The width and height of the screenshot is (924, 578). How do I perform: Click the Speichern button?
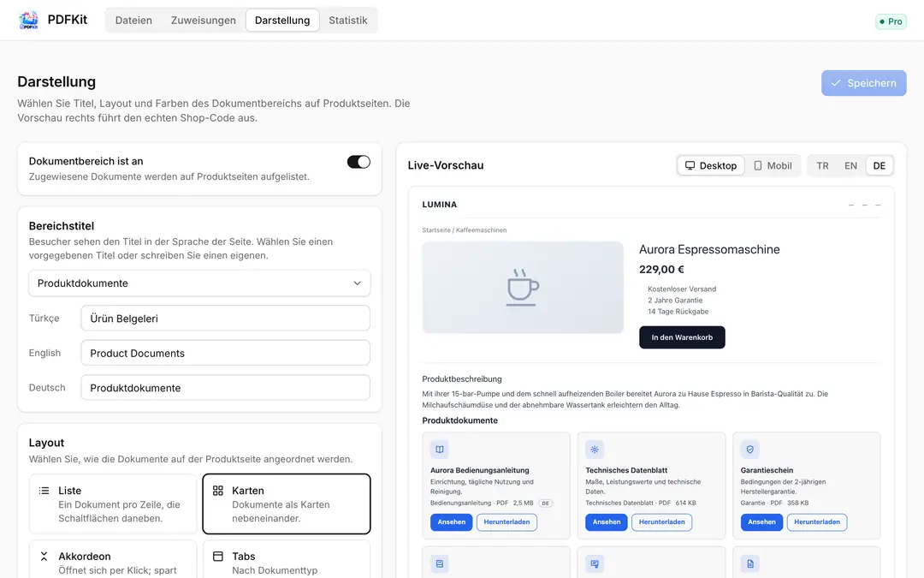point(864,83)
